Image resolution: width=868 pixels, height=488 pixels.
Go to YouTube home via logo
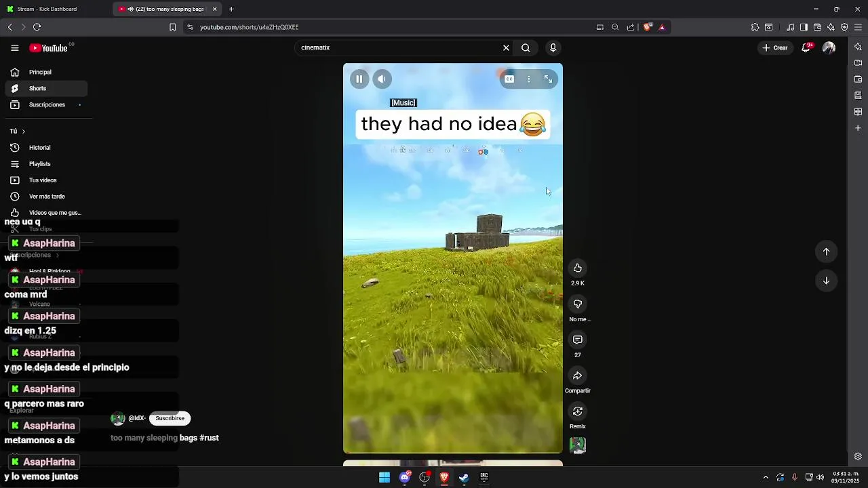[49, 48]
